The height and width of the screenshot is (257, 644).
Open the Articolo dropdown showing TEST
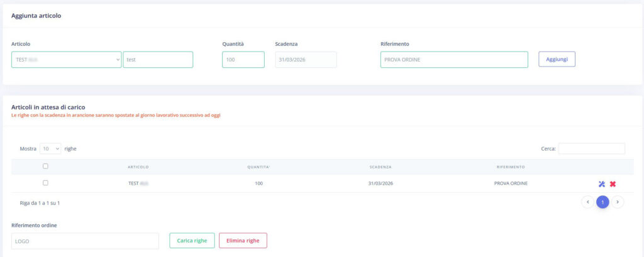pyautogui.click(x=66, y=60)
